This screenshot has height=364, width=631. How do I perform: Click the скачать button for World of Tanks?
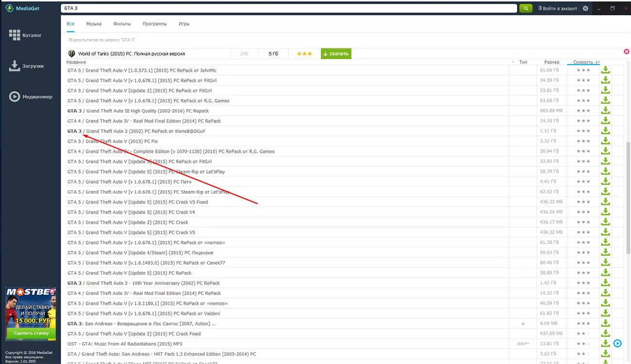pos(336,53)
